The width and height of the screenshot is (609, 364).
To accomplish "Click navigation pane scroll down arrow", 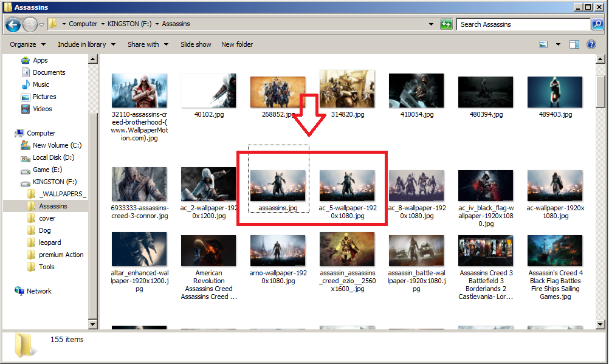I will [x=93, y=324].
